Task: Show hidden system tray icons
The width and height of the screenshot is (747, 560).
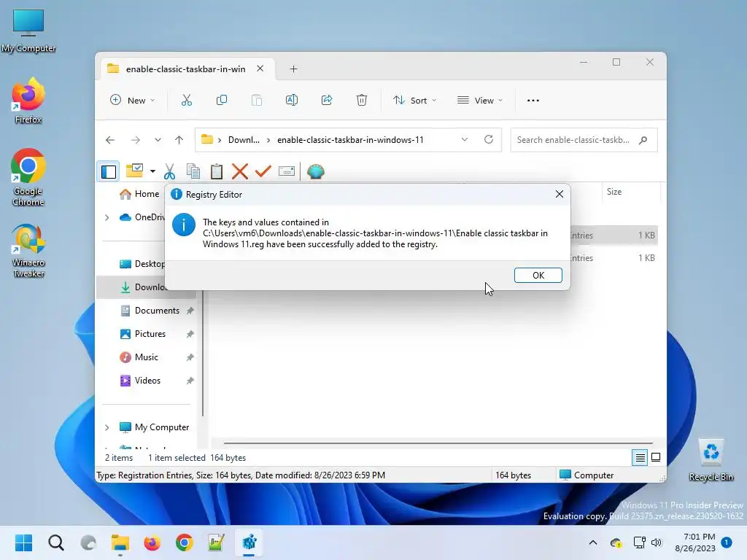Action: [593, 542]
